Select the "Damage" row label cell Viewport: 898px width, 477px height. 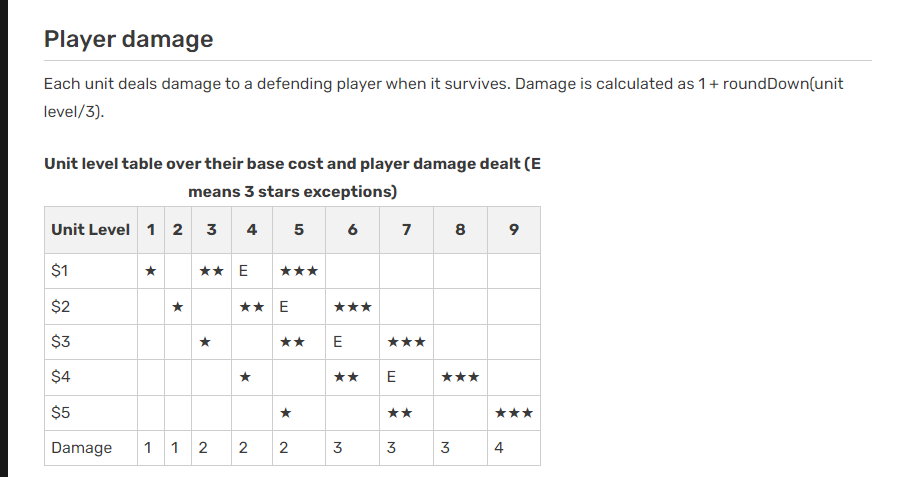tap(82, 448)
